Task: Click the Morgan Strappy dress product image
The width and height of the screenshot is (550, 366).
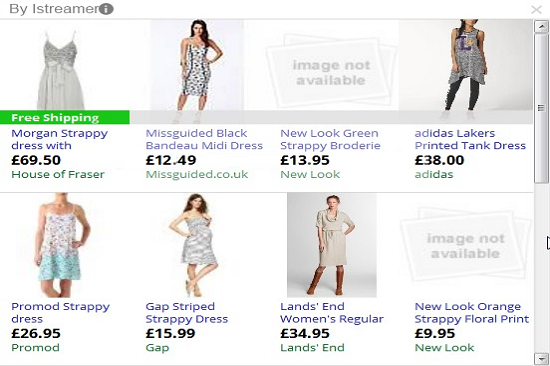Action: click(60, 70)
